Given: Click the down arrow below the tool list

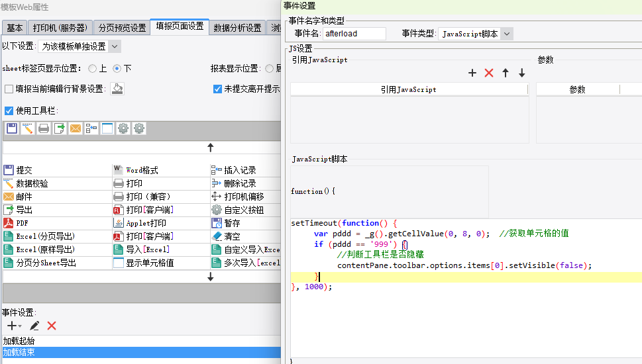Looking at the screenshot, I should [x=211, y=277].
